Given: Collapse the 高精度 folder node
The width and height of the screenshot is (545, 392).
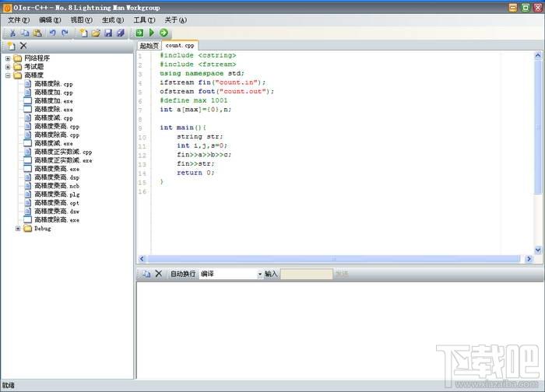Looking at the screenshot, I should (x=8, y=75).
